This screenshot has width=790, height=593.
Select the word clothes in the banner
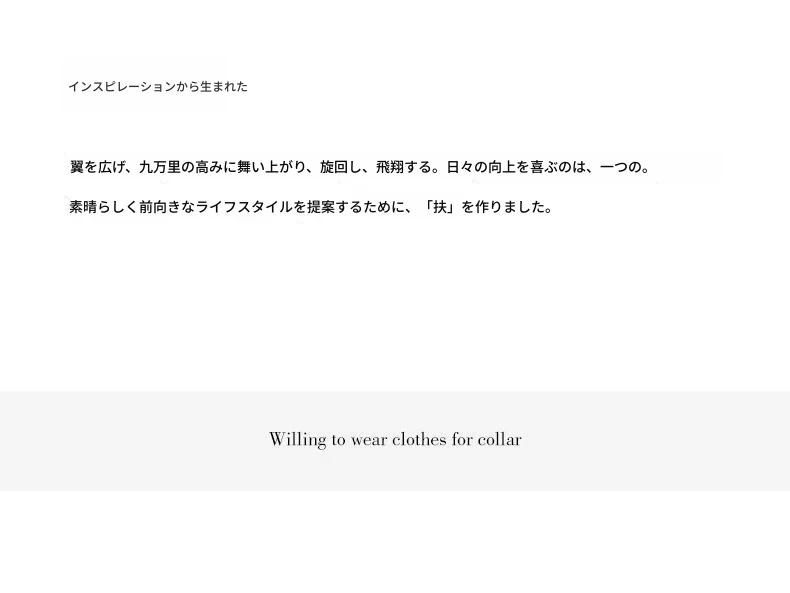coord(419,439)
